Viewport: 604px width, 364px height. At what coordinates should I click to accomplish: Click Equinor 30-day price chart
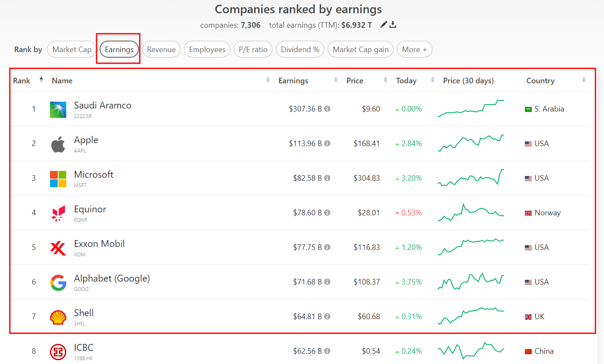click(x=471, y=212)
